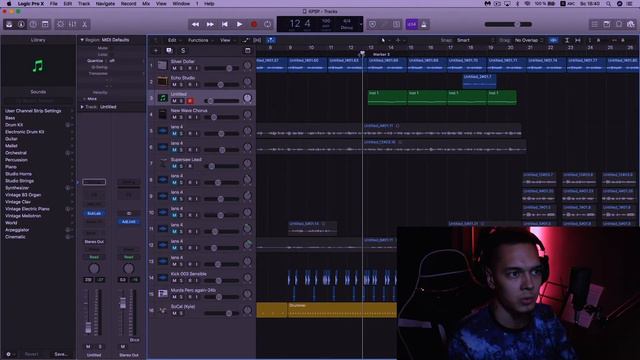640x360 pixels.
Task: Open the tracks area Edit menu
Action: point(173,40)
